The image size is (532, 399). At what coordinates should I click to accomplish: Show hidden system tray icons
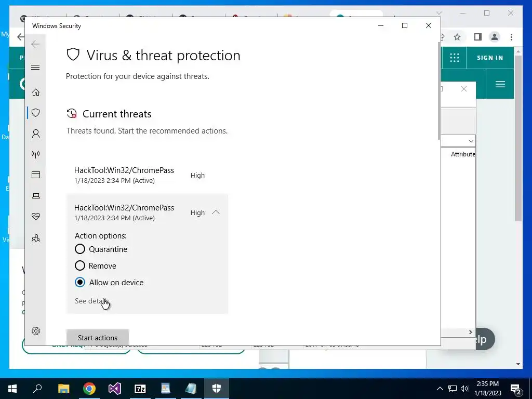coord(440,389)
